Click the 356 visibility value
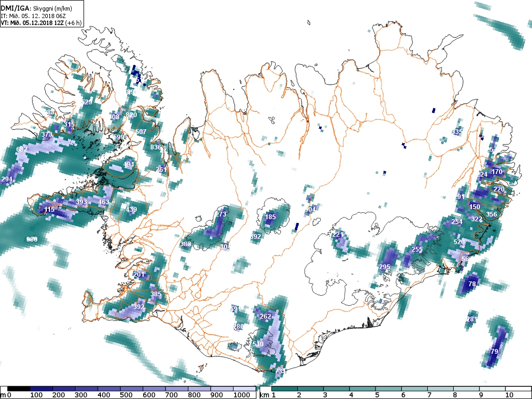This screenshot has height=399, width=532. pyautogui.click(x=491, y=214)
